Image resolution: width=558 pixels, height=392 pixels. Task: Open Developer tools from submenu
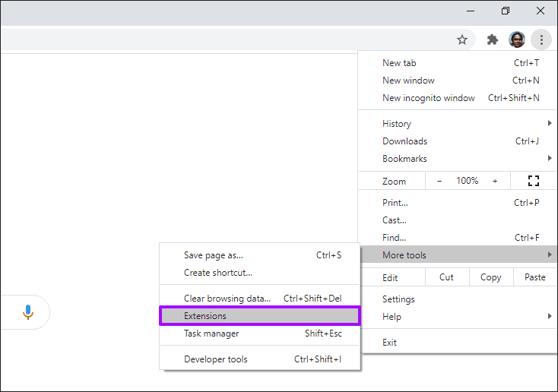[260, 359]
